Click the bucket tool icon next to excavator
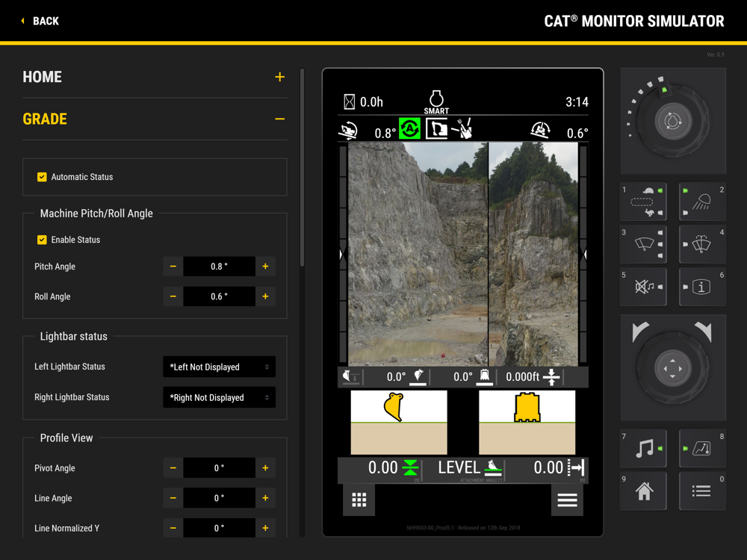The width and height of the screenshot is (747, 560). pyautogui.click(x=462, y=128)
